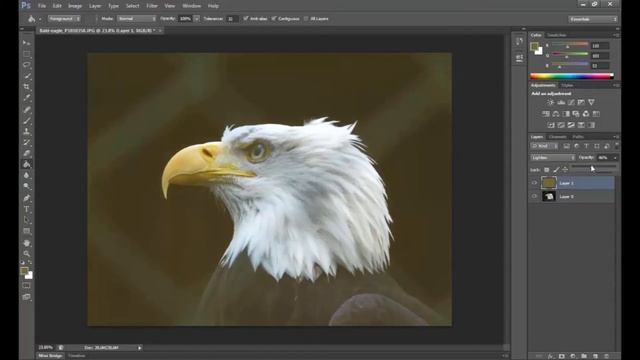640x360 pixels.
Task: Switch to the Channels tab
Action: click(x=558, y=137)
